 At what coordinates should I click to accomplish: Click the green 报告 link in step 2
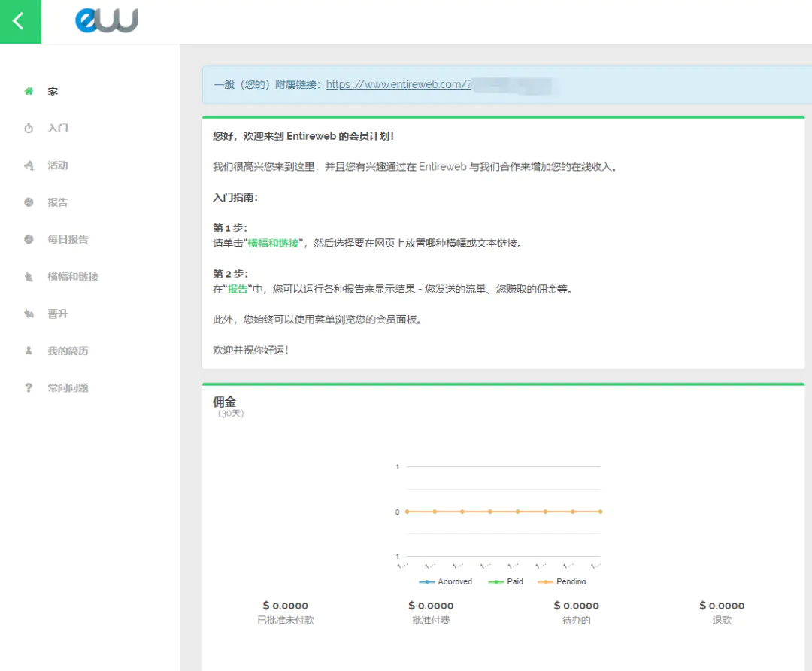click(238, 289)
